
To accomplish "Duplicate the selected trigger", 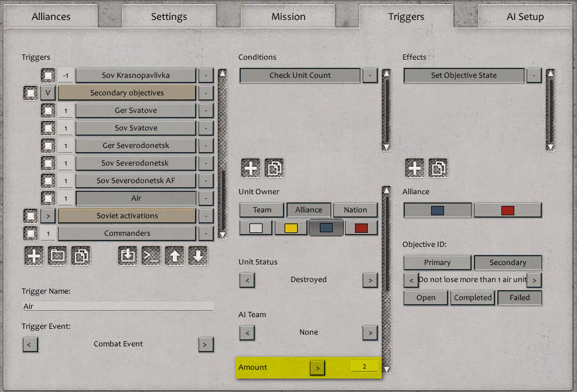I will tap(81, 256).
